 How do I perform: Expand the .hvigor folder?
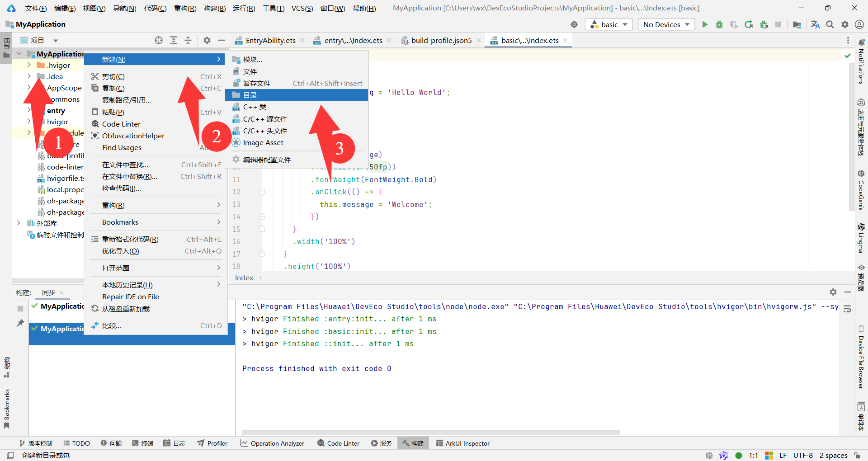click(28, 65)
